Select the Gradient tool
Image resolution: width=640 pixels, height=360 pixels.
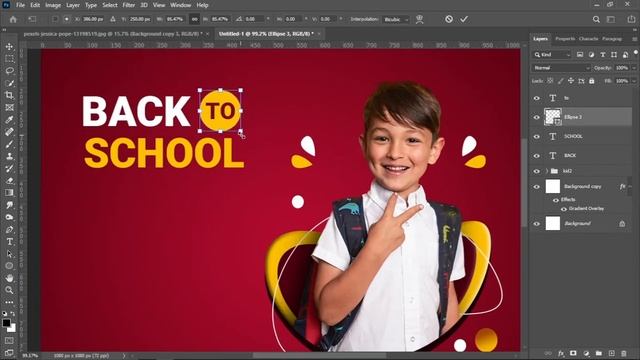[x=9, y=193]
